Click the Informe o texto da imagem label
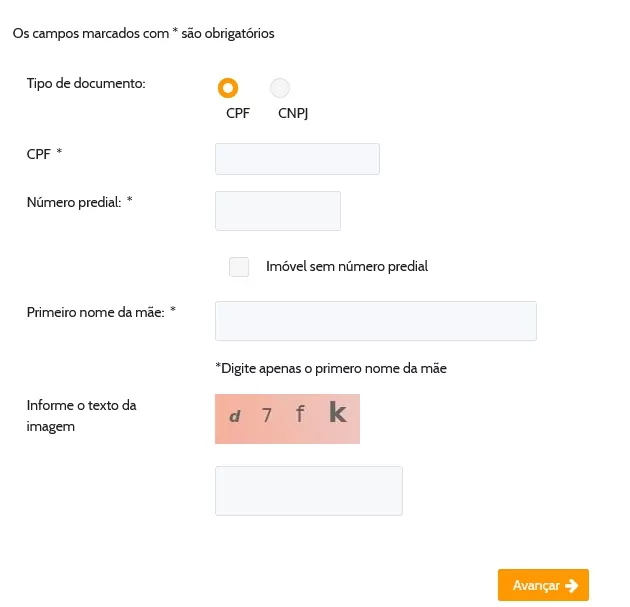 pyautogui.click(x=82, y=416)
